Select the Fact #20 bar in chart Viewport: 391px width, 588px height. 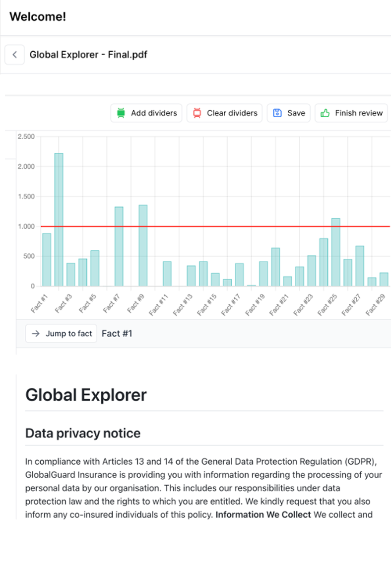[x=276, y=267]
